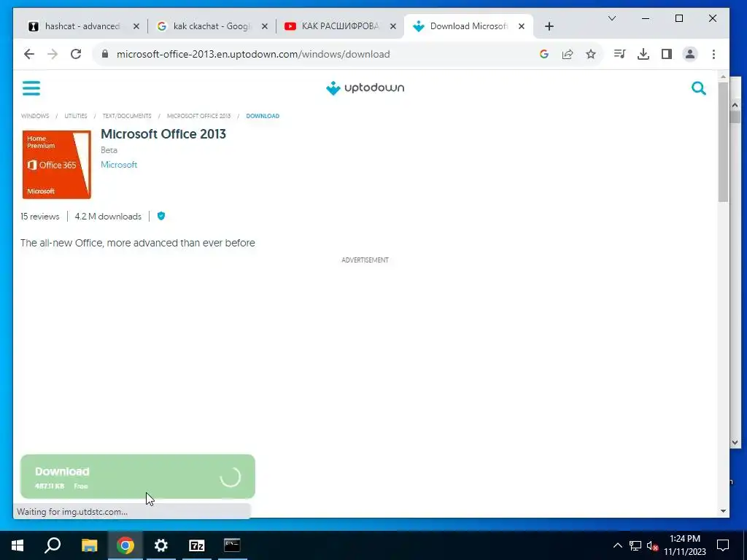Click the Uptodown search magnifier icon
Image resolution: width=747 pixels, height=560 pixels.
pyautogui.click(x=698, y=88)
